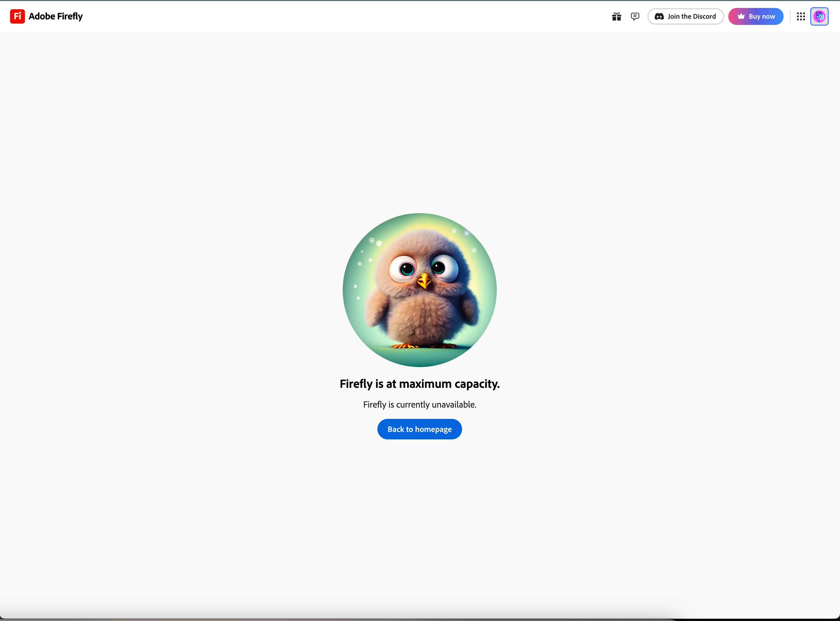Open the gift box rewards icon
The image size is (840, 621).
[x=616, y=16]
